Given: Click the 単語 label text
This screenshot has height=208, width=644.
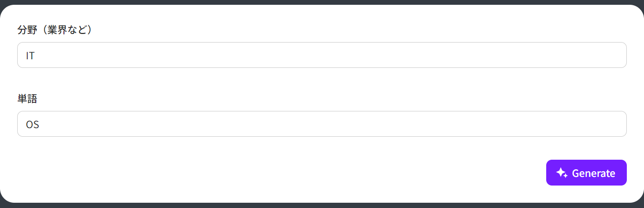Looking at the screenshot, I should [27, 99].
